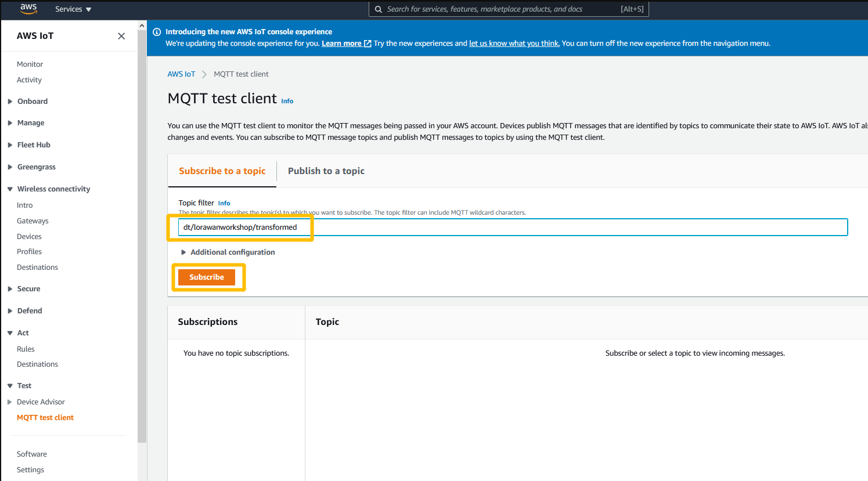
Task: Open the Services dropdown menu
Action: click(x=73, y=9)
